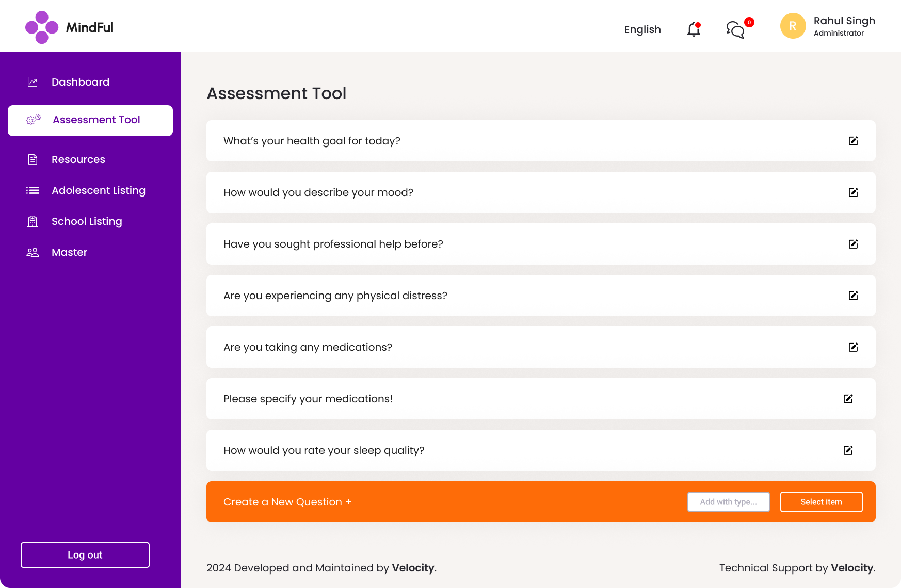Open the notification bell
Image resolution: width=901 pixels, height=588 pixels.
coord(693,29)
